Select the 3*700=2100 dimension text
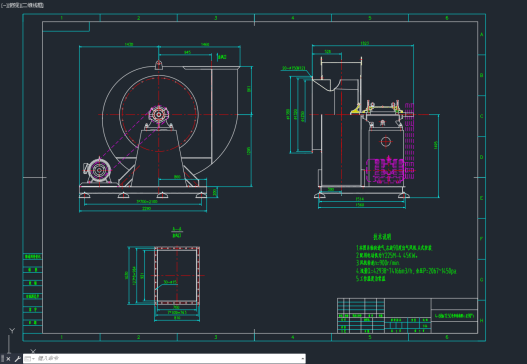Screen dimensions: 527x364 147,202
